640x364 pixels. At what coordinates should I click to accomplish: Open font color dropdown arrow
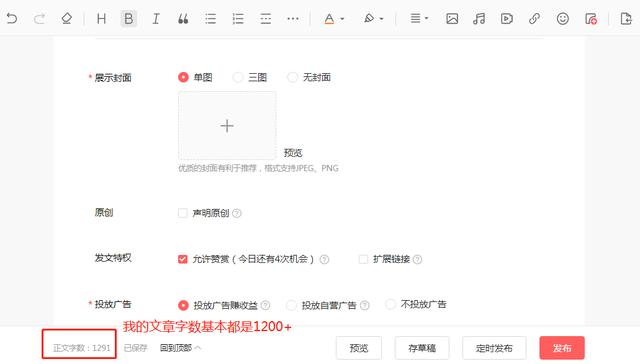click(342, 19)
